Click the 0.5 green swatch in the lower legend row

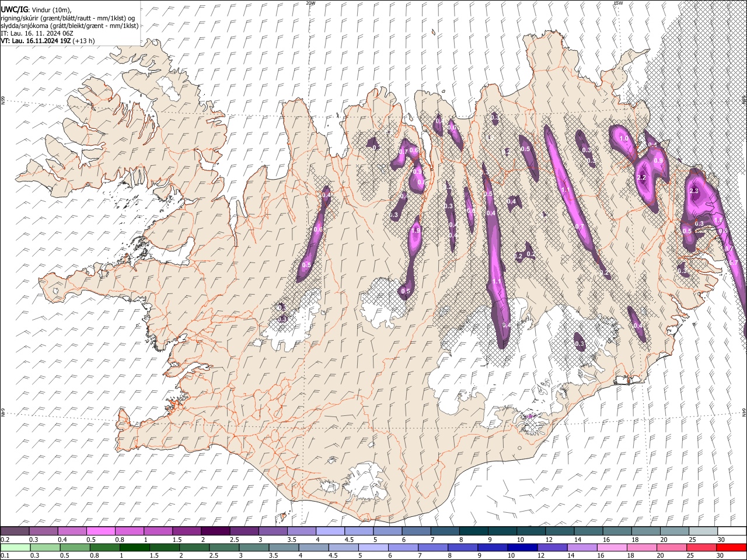(x=75, y=547)
